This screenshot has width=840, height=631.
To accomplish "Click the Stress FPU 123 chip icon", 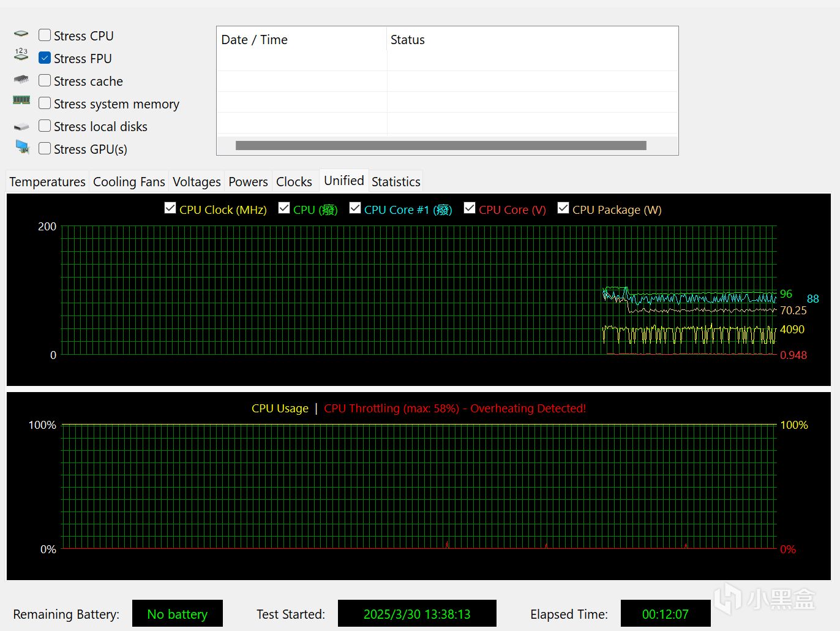I will pos(21,55).
